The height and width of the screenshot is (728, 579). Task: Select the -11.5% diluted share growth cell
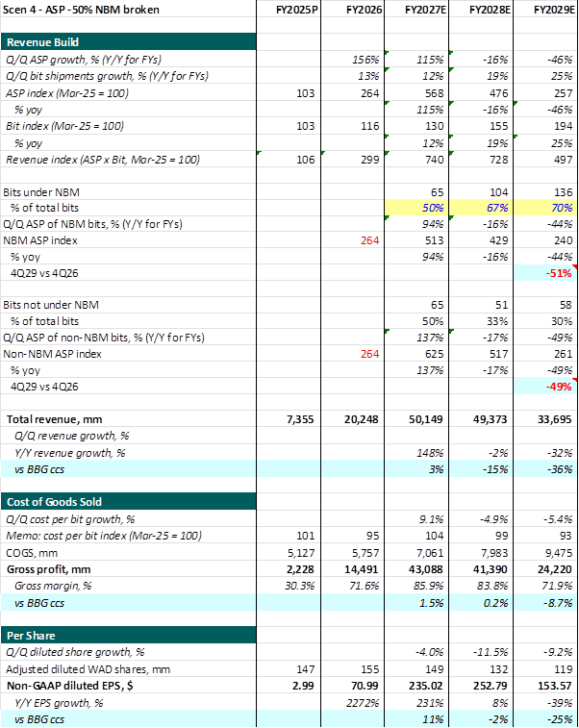pyautogui.click(x=491, y=652)
